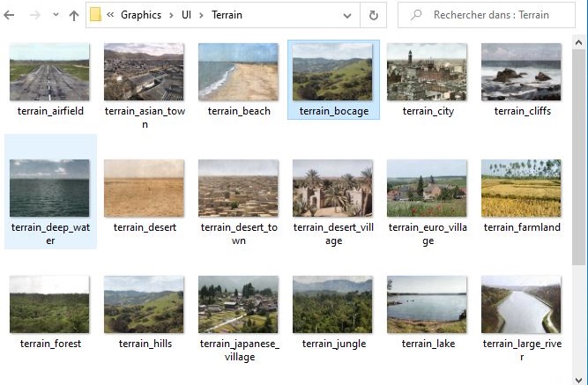This screenshot has height=385, width=588.
Task: Select the terrain_lake thumbnail image
Action: pos(427,305)
